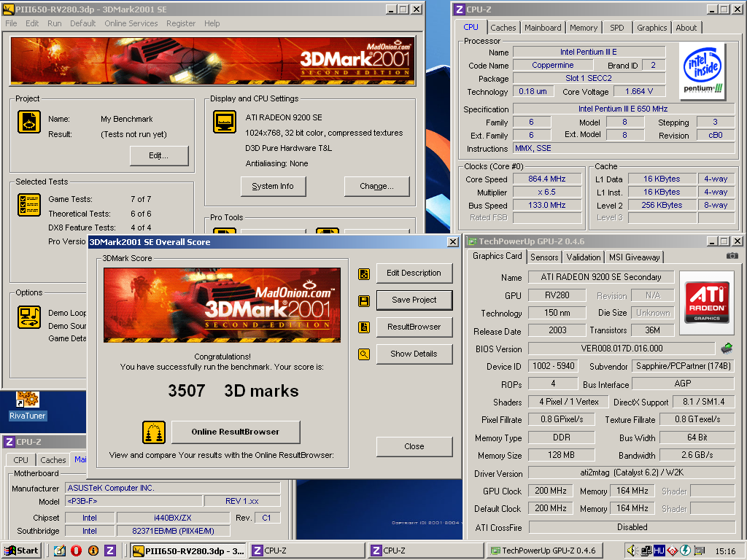This screenshot has width=747, height=560.
Task: Click the taskbar clock showing 15:16
Action: coord(725,551)
